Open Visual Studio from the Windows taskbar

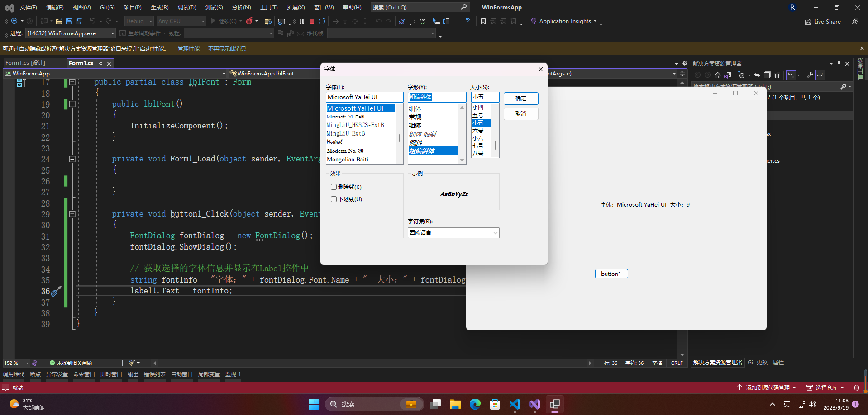click(x=535, y=404)
